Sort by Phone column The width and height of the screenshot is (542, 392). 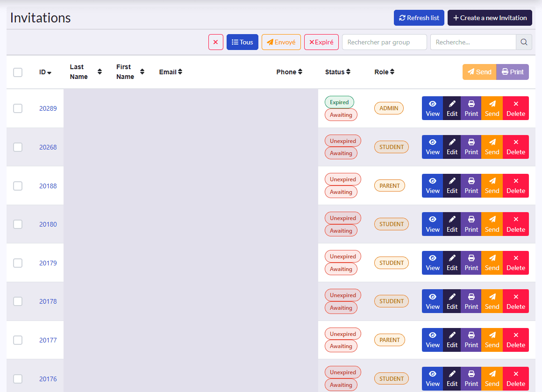coord(289,72)
